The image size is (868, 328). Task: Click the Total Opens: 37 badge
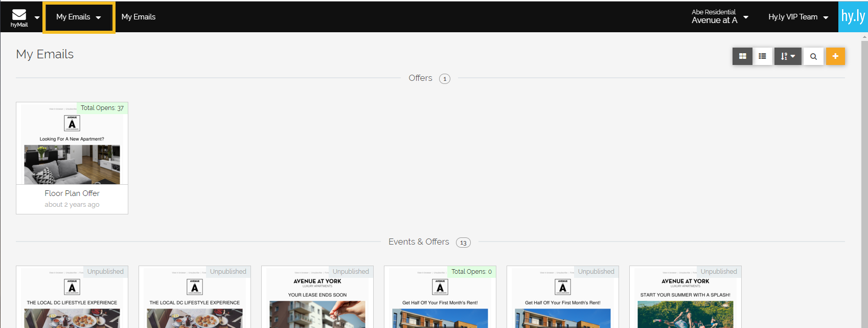point(102,108)
